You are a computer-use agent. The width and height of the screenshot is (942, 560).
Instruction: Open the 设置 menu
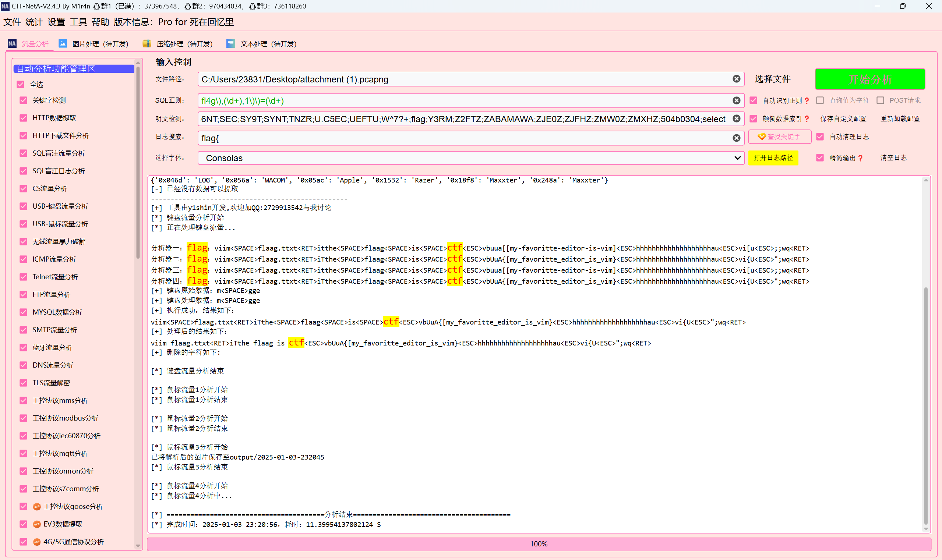pyautogui.click(x=56, y=22)
